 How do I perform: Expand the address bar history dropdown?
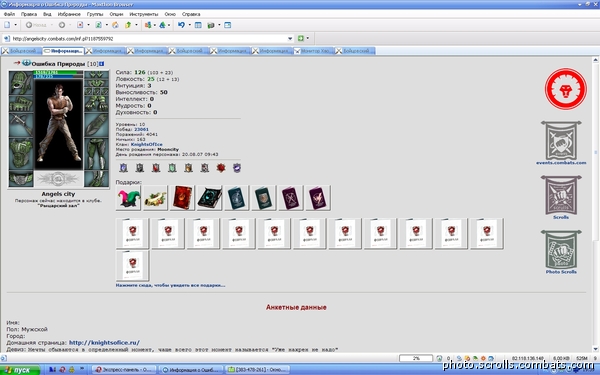(290, 38)
